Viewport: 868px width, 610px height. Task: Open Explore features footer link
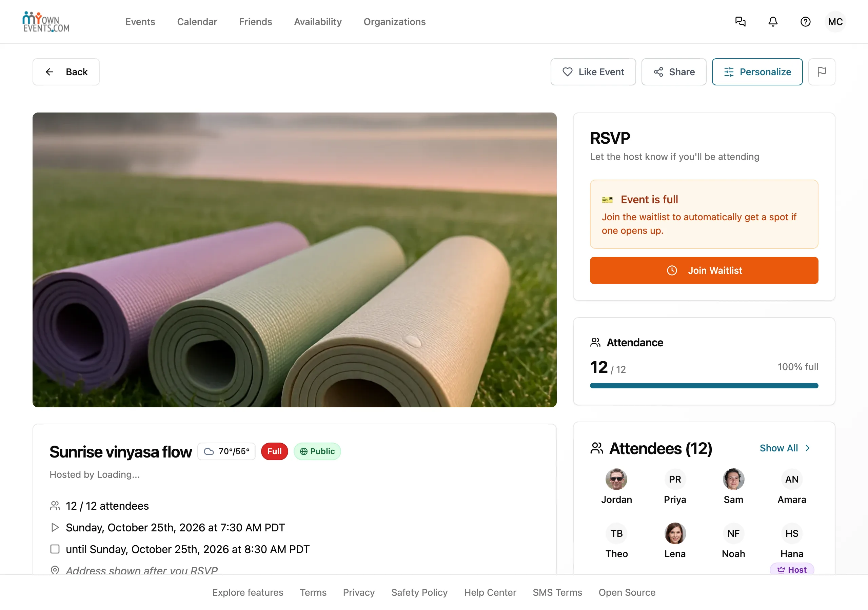(x=248, y=592)
